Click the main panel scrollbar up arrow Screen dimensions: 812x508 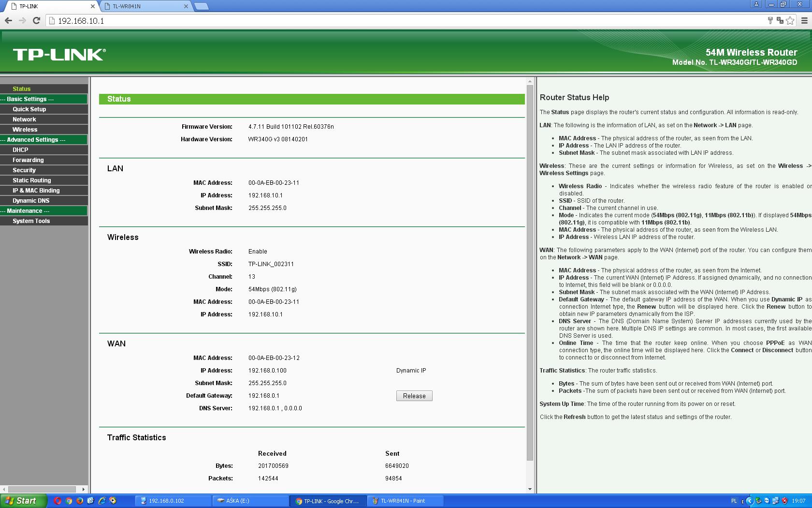[530, 81]
